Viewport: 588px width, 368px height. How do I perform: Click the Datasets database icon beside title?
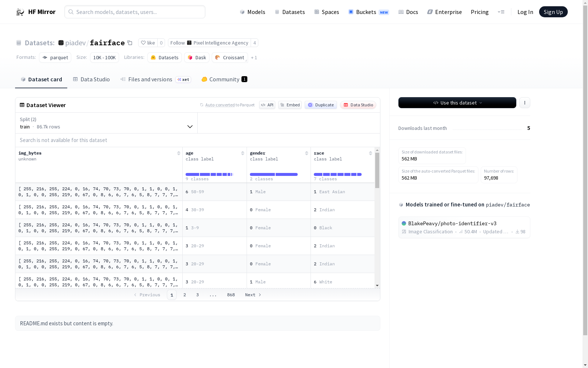(19, 43)
